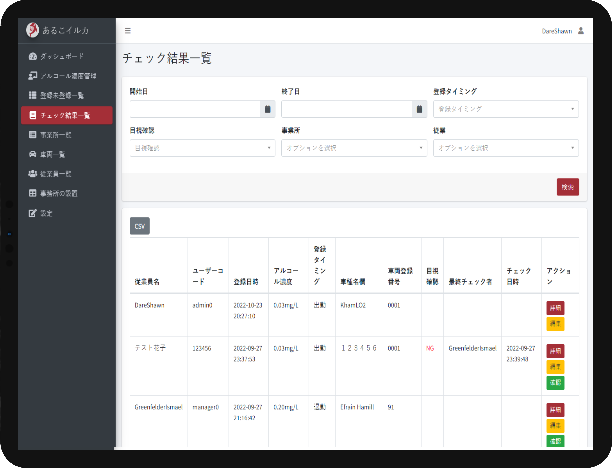612x468 pixels.
Task: Expand the 登録タイミング dropdown
Action: [x=505, y=109]
